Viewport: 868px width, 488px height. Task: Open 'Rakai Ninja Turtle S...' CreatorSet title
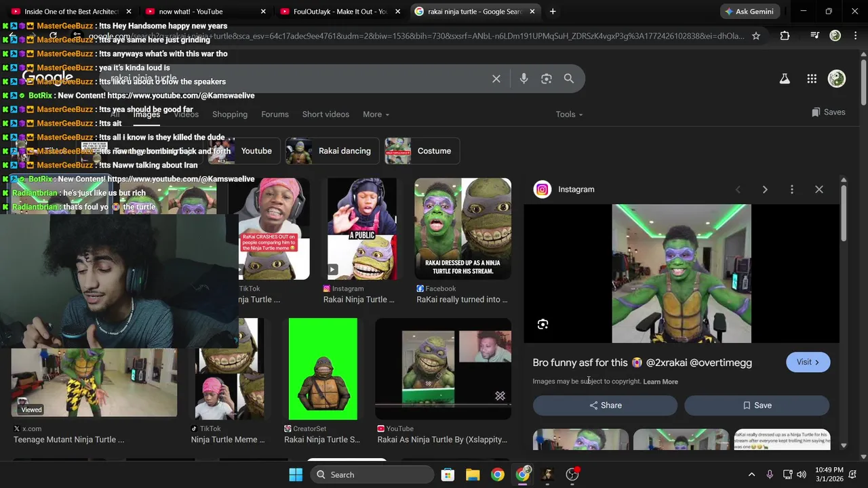tap(322, 440)
